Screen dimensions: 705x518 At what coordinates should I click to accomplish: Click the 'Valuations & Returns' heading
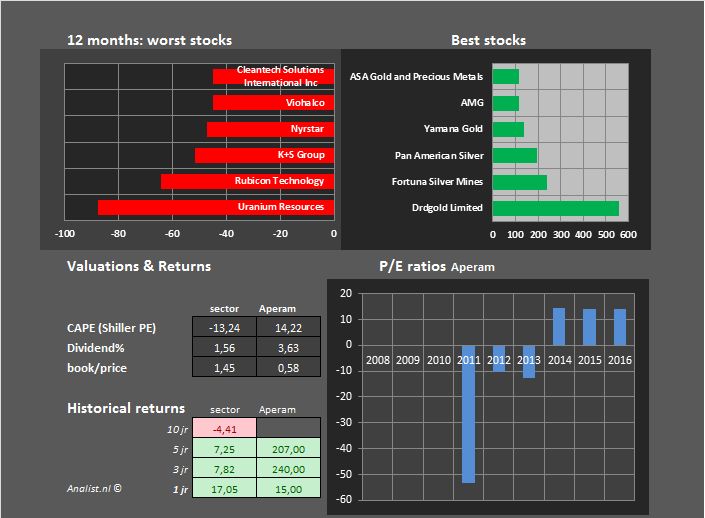[139, 266]
